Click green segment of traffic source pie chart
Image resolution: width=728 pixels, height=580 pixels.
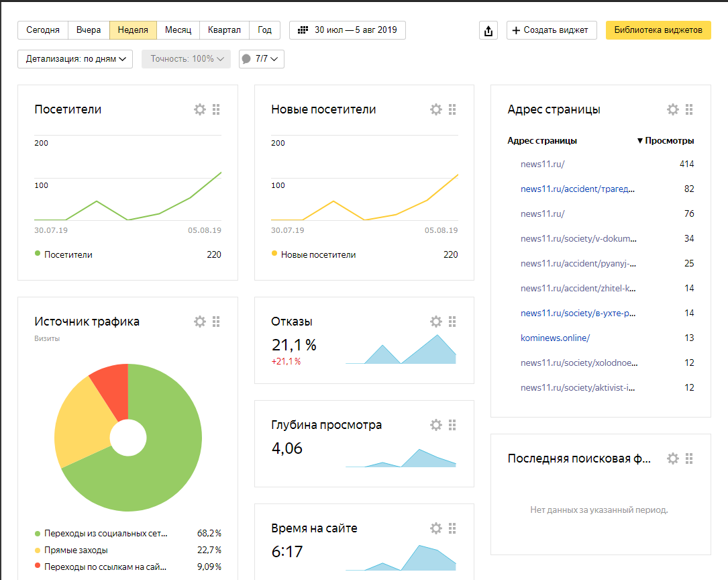(168, 470)
